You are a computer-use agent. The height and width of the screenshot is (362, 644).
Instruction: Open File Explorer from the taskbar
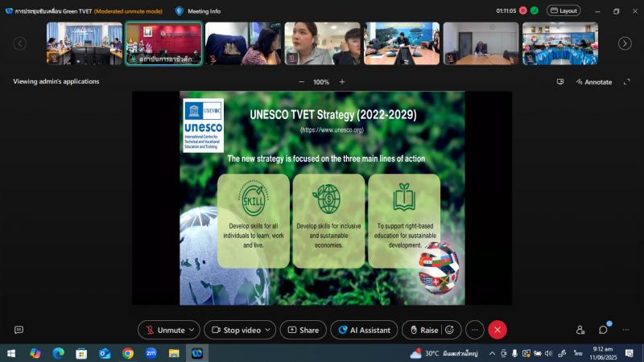point(174,353)
